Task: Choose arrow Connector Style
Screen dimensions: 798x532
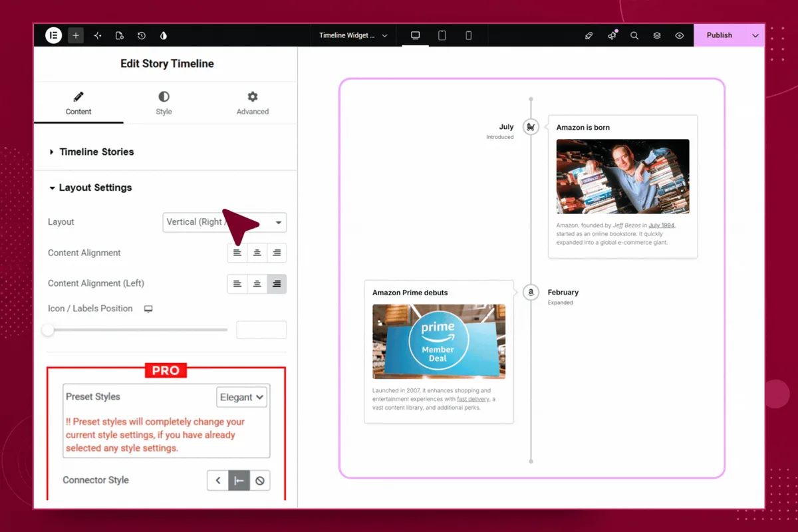Action: point(218,480)
